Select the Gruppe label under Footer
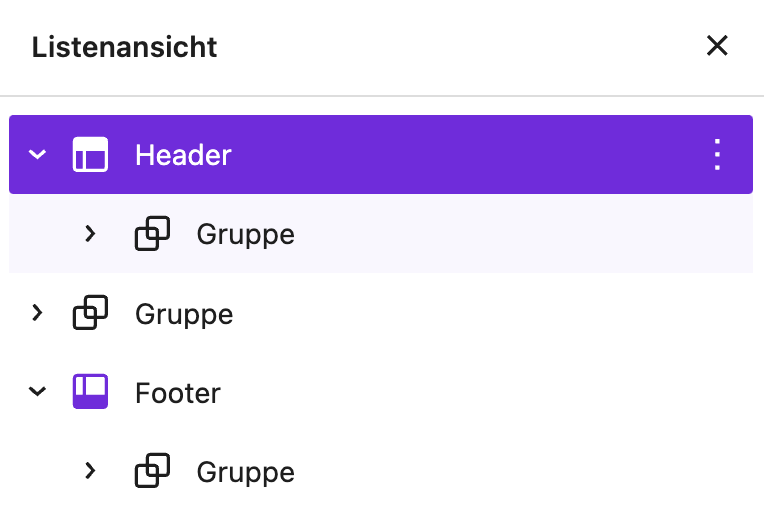 tap(245, 471)
